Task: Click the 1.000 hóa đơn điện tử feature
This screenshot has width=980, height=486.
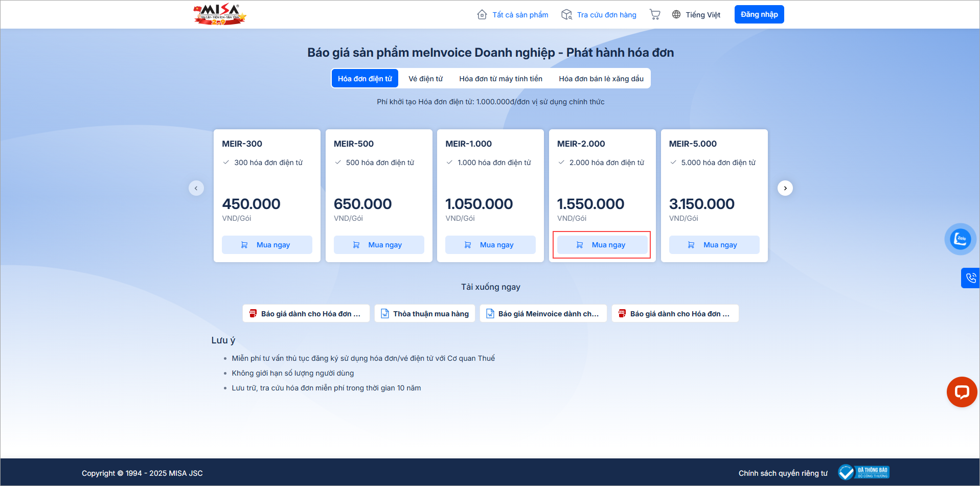Action: pos(494,163)
